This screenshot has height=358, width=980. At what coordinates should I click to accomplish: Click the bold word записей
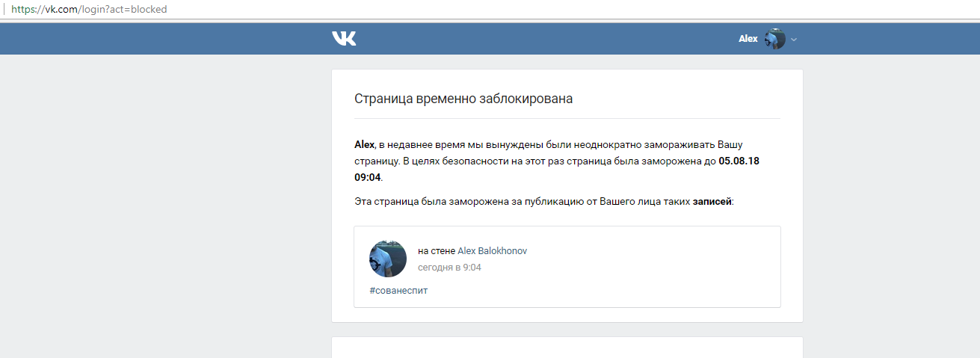[x=712, y=202]
